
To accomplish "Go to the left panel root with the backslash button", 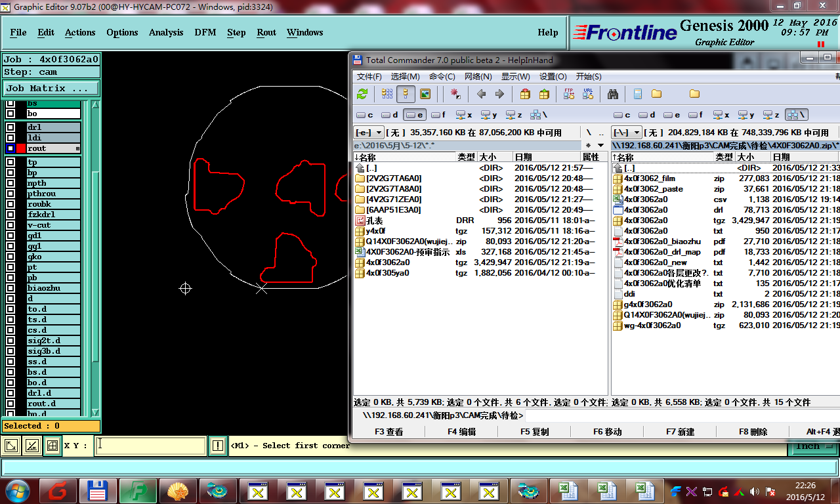I will [x=589, y=133].
